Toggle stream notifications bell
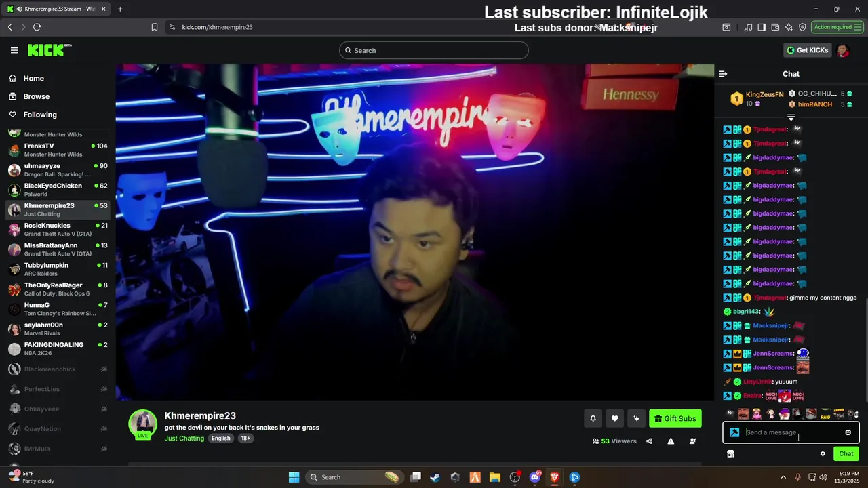 [x=593, y=419]
